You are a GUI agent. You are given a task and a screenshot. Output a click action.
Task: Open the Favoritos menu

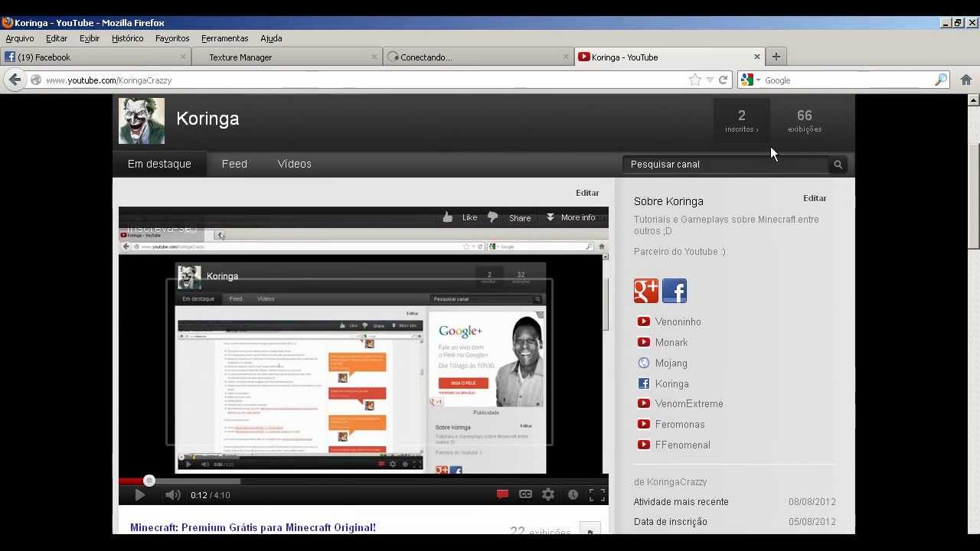172,38
